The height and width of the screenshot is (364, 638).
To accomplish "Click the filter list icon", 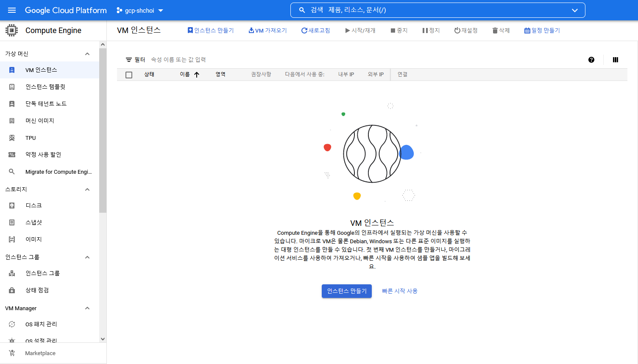I will 129,60.
